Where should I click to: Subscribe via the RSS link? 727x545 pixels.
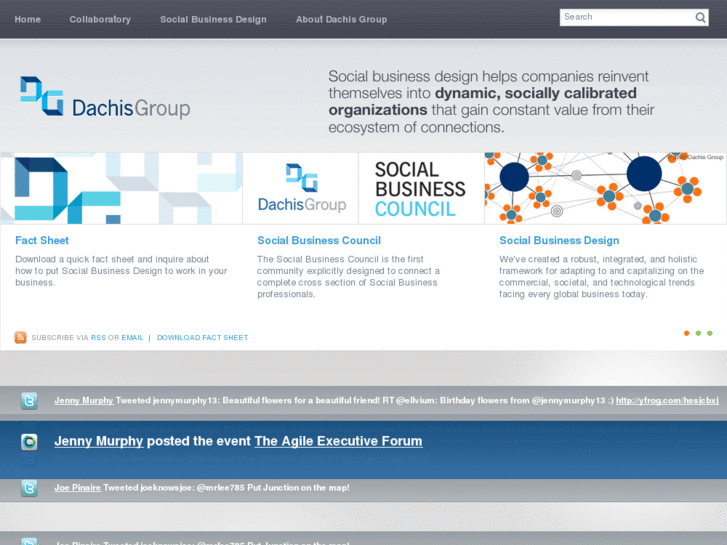(x=98, y=338)
